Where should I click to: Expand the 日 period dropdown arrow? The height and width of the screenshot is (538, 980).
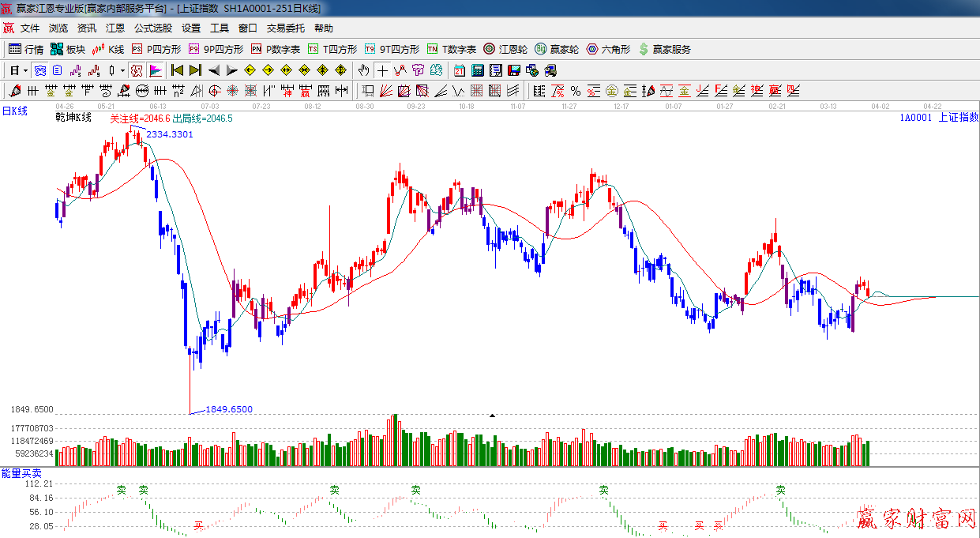tap(25, 70)
